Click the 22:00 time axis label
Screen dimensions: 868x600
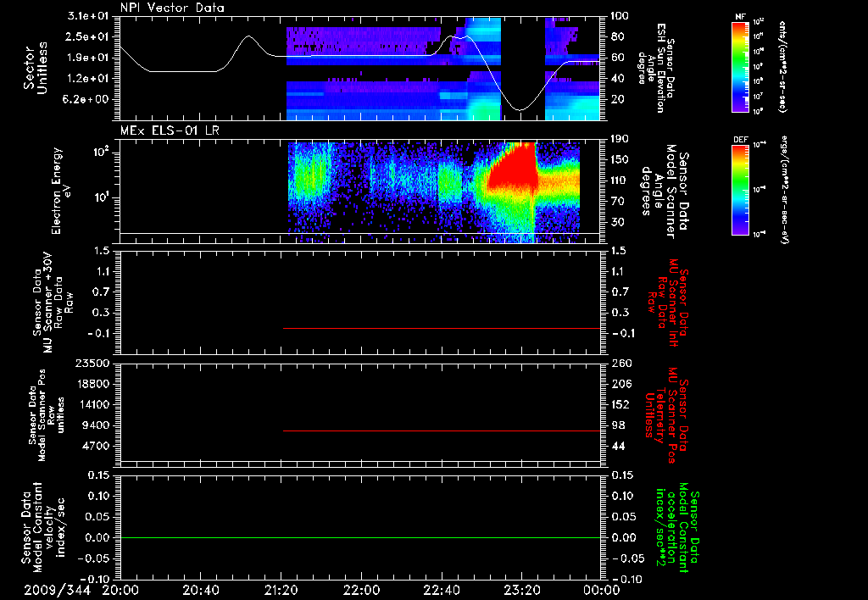361,590
